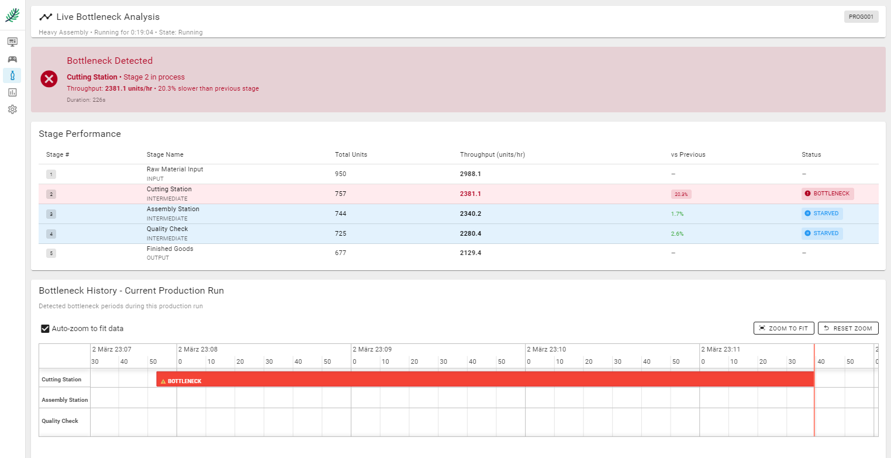Click the BOTTLENECK status chip
891x458 pixels.
827,194
